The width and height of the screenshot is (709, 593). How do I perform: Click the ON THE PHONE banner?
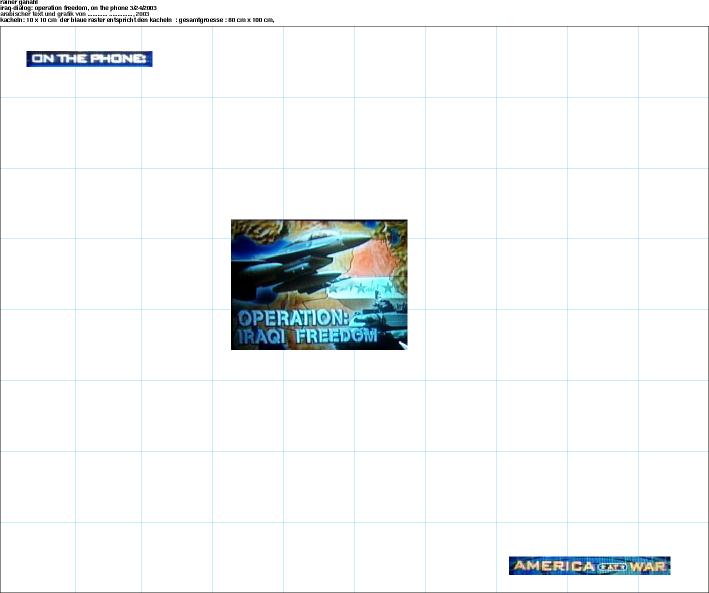tap(89, 59)
